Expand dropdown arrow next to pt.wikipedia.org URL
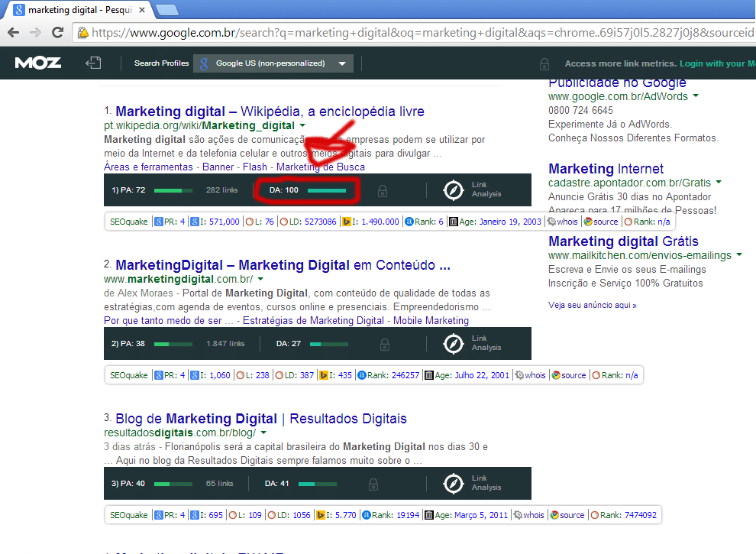 (x=302, y=125)
